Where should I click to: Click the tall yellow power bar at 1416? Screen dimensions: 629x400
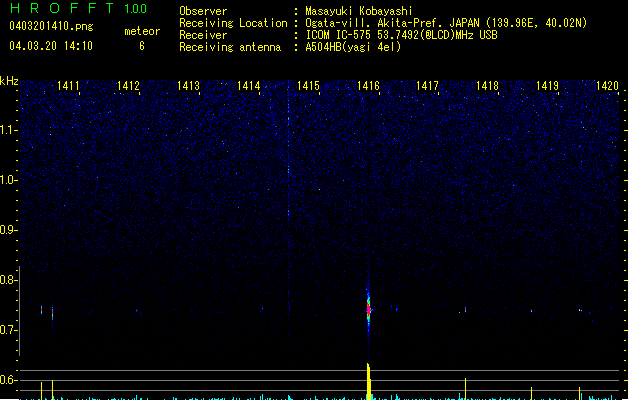coord(369,381)
